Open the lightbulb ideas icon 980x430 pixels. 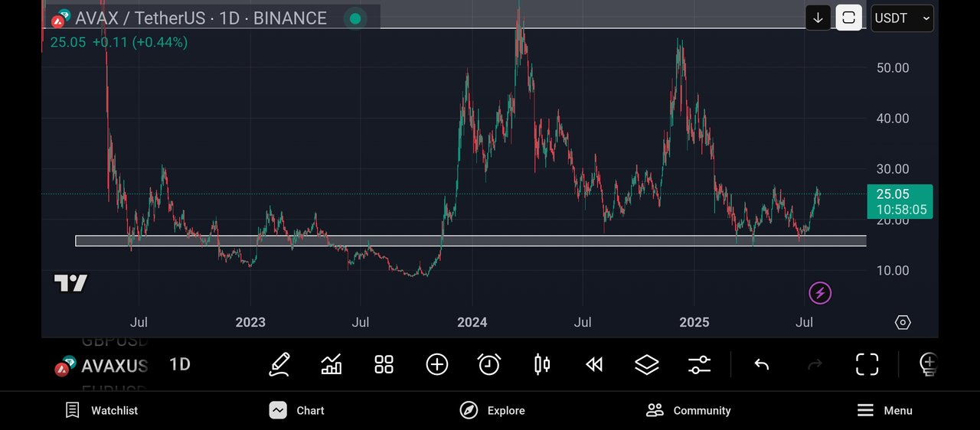pyautogui.click(x=928, y=364)
